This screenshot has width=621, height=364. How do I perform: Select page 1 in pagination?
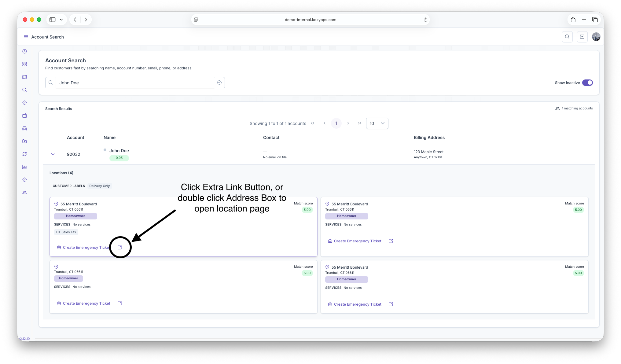click(336, 123)
